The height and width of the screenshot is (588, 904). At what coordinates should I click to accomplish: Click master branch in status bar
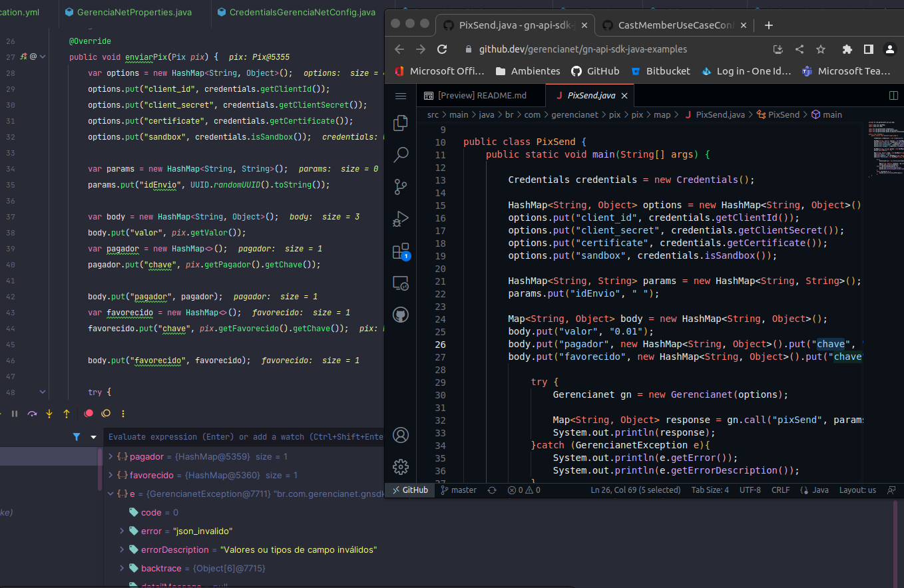coord(459,490)
